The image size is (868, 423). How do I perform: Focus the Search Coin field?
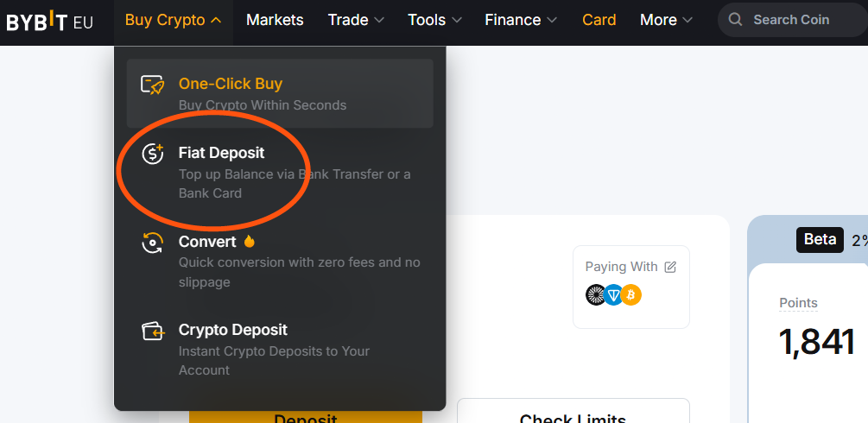point(799,20)
